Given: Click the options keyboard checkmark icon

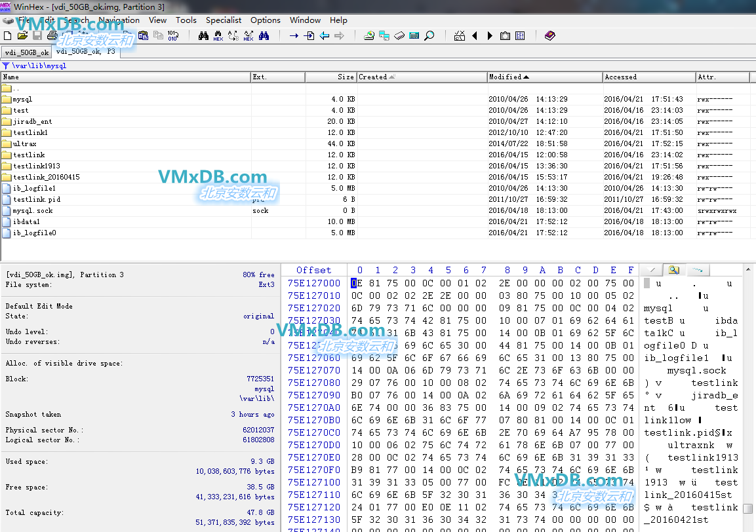Looking at the screenshot, I should click(460, 35).
